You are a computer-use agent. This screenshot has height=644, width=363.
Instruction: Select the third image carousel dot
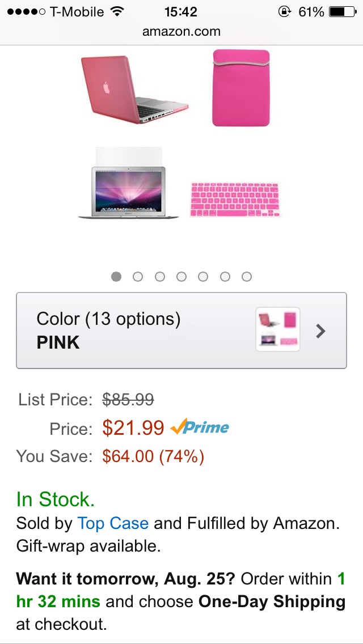(x=160, y=277)
